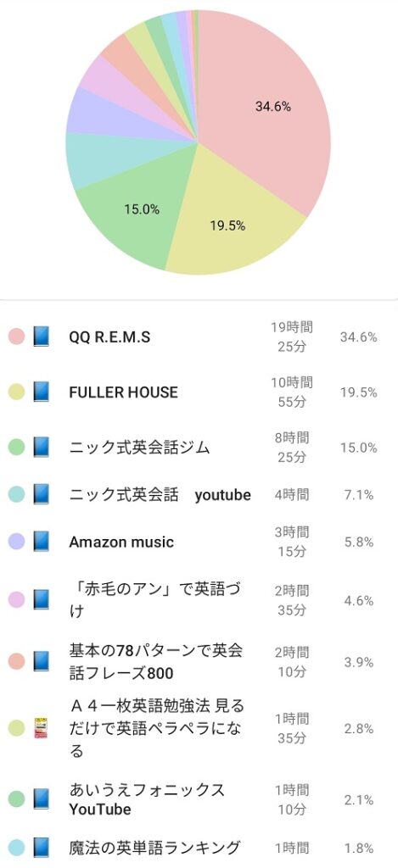
Task: Click the pink color dot for QQ R.E.M.S
Action: (x=17, y=337)
